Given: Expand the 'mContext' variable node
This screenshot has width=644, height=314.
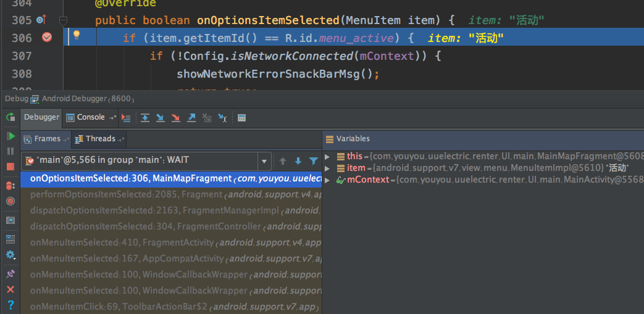Looking at the screenshot, I should pos(327,180).
